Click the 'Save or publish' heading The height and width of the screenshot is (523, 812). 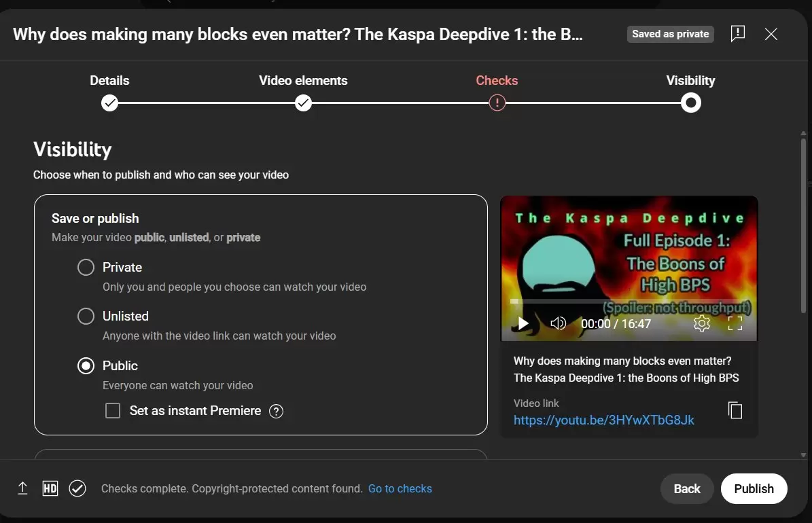coord(95,218)
